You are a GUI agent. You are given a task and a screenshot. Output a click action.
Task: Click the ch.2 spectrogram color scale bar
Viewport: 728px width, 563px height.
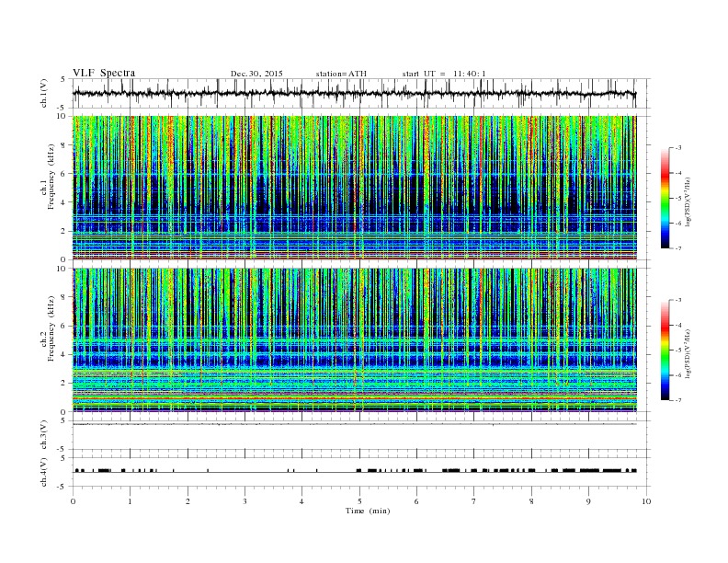(x=665, y=350)
